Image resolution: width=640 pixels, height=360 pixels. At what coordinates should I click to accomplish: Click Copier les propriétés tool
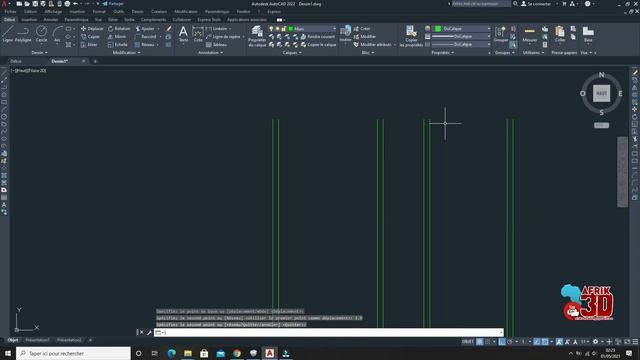tap(411, 36)
